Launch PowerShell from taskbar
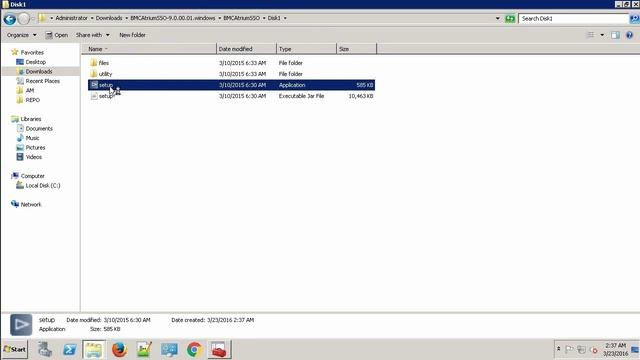The image size is (640, 360). coord(69,350)
